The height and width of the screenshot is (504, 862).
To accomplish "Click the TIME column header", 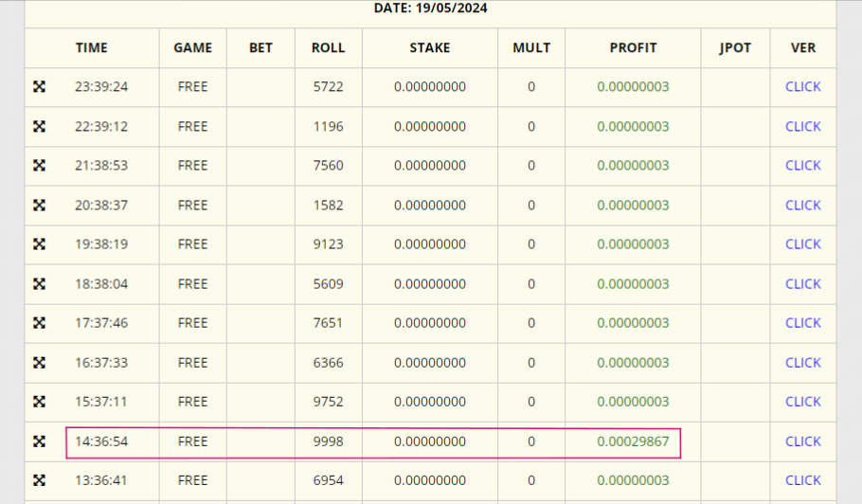I will coord(92,47).
